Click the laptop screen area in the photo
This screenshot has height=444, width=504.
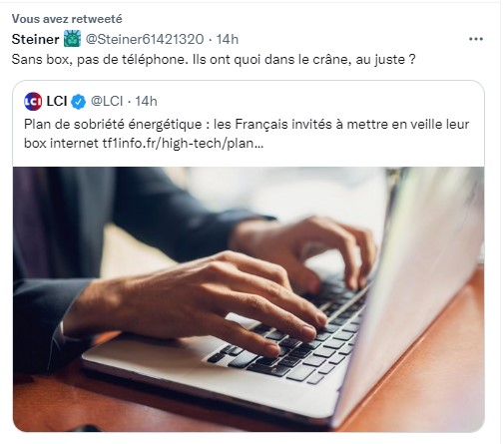click(416, 282)
